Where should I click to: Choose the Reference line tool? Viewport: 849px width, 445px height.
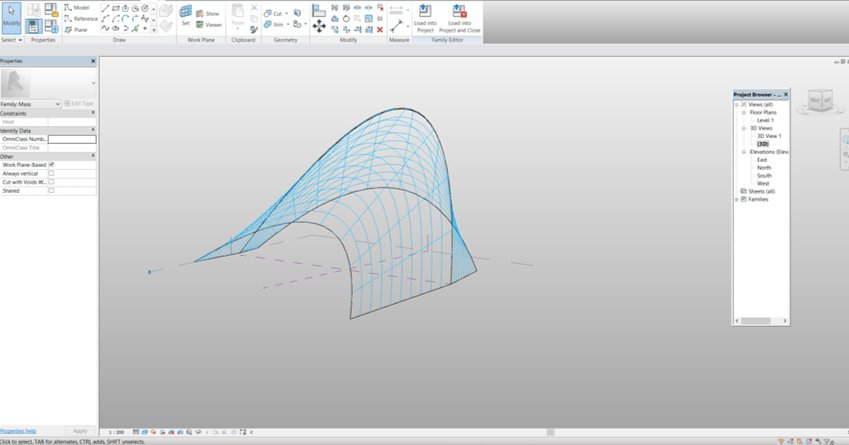pos(81,18)
